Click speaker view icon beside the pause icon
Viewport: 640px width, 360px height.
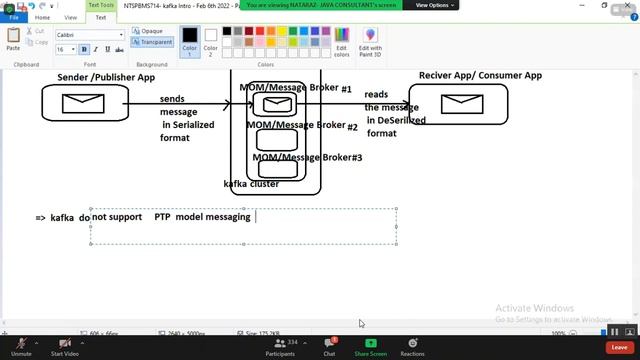[x=629, y=332]
